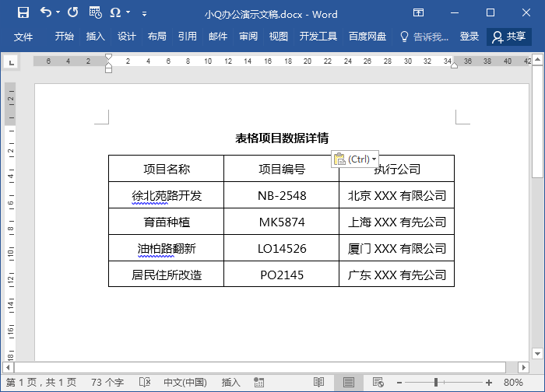545x392 pixels.
Task: Click the 北京 XXX 有限公司 cell
Action: click(396, 195)
